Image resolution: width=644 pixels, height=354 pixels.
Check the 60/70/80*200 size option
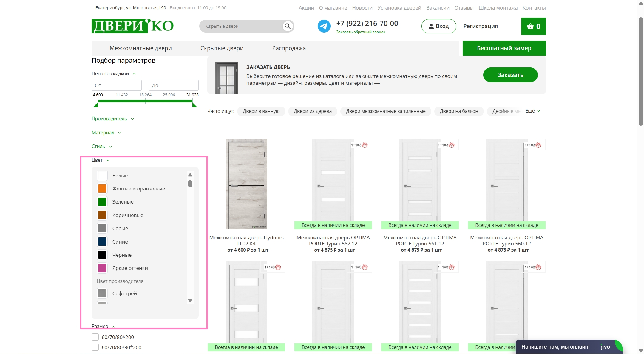95,337
